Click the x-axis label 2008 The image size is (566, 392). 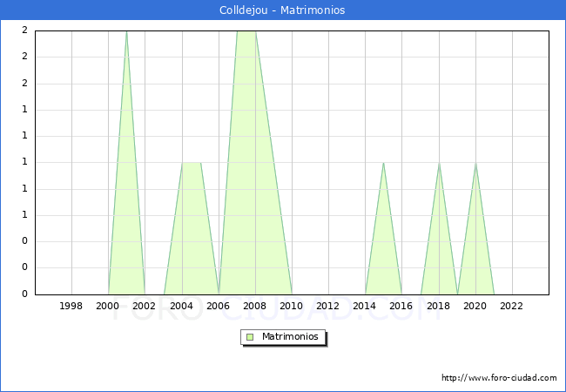(255, 306)
